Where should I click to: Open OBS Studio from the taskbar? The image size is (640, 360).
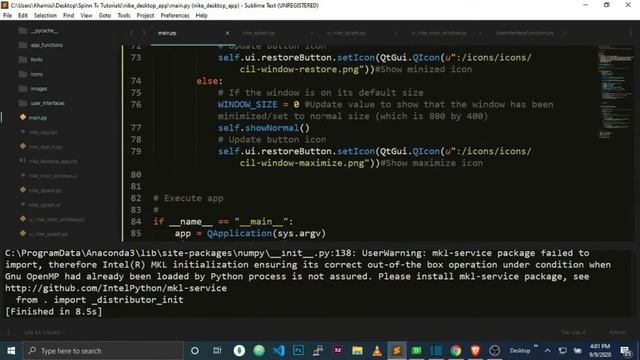pyautogui.click(x=495, y=351)
